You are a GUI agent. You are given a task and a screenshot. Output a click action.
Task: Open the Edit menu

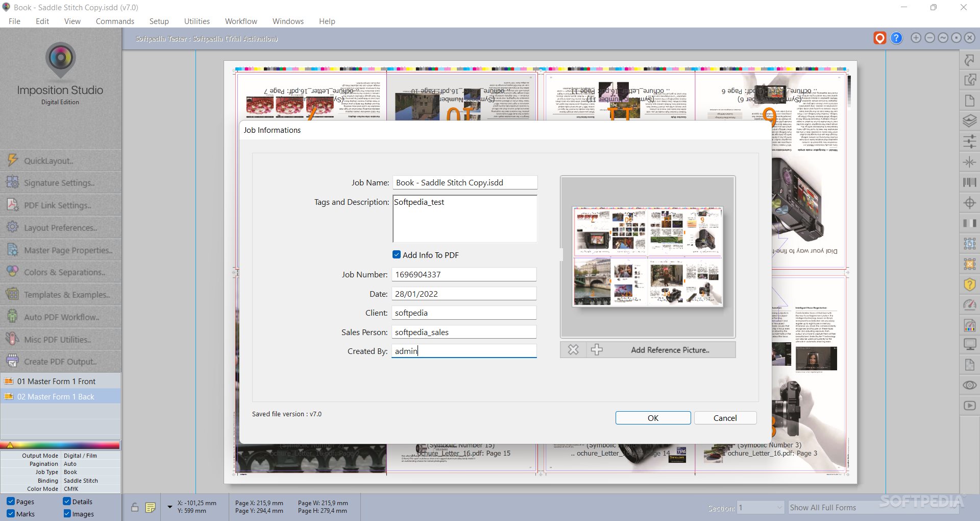coord(42,21)
